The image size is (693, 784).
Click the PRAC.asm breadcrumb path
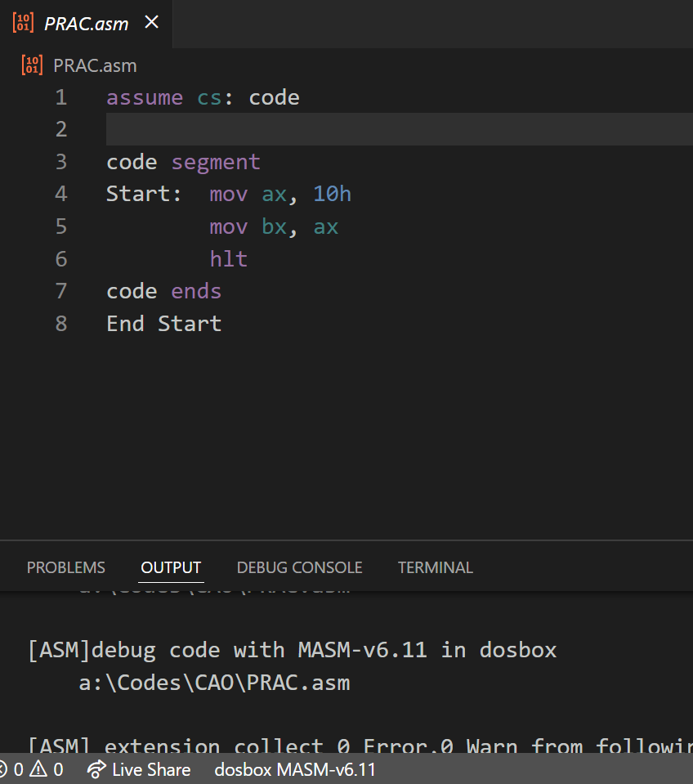tap(95, 66)
